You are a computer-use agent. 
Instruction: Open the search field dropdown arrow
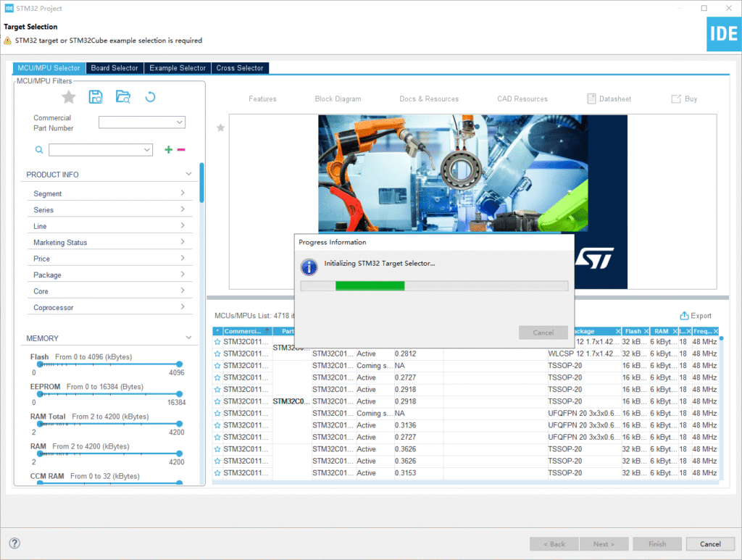click(x=146, y=150)
